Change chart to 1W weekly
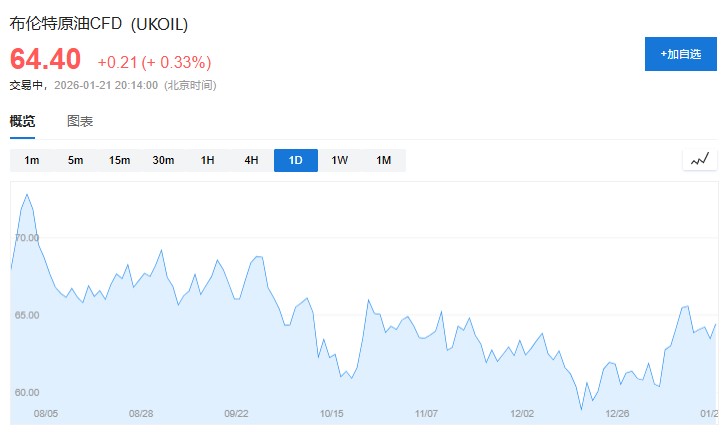This screenshot has height=434, width=728. pyautogui.click(x=339, y=160)
